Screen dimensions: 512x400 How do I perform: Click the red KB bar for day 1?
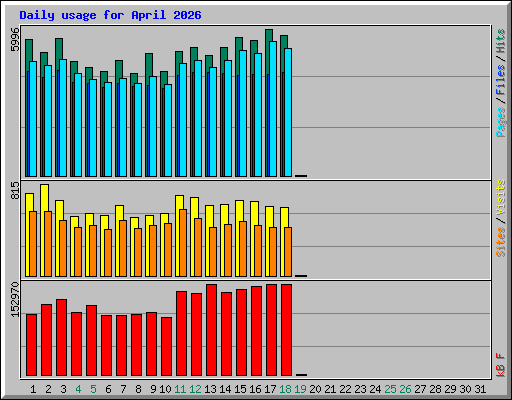(x=31, y=345)
